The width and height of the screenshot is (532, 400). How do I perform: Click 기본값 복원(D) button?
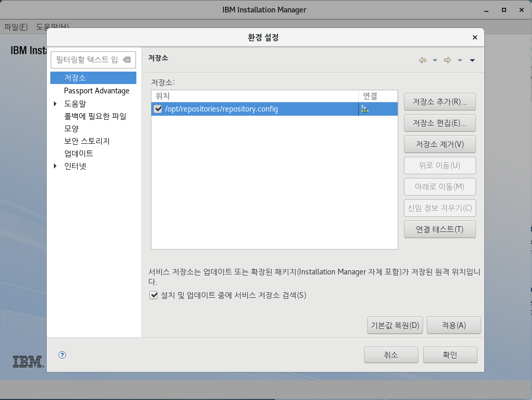tap(395, 325)
